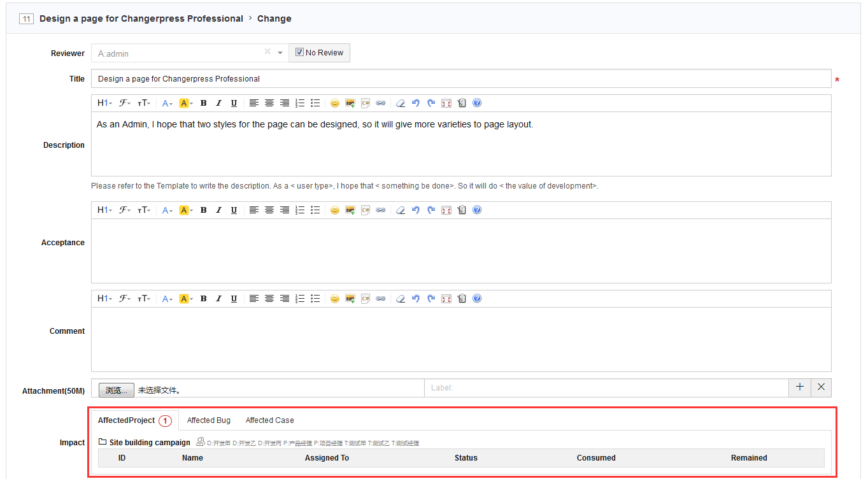Viewport: 868px width, 479px height.
Task: Click the hyperlink icon in Comment editor toolbar
Action: pos(380,299)
